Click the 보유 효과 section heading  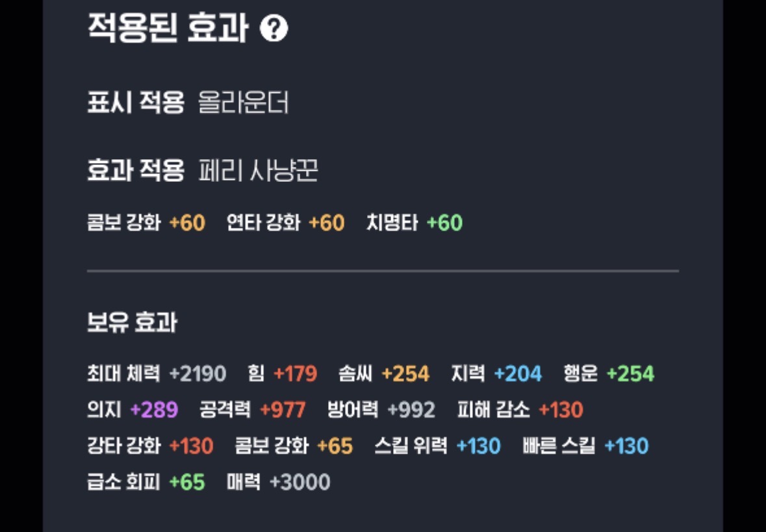[x=132, y=322]
